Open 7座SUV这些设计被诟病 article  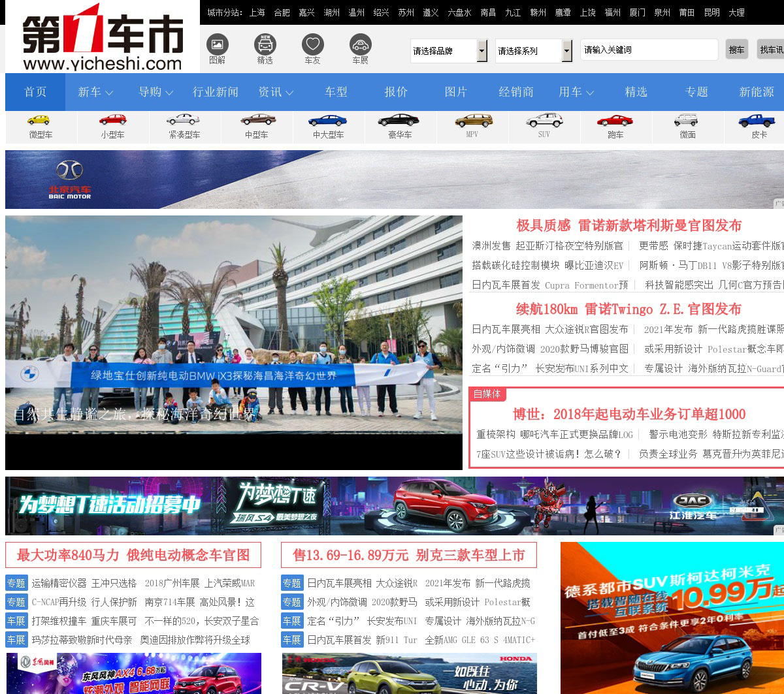point(549,454)
